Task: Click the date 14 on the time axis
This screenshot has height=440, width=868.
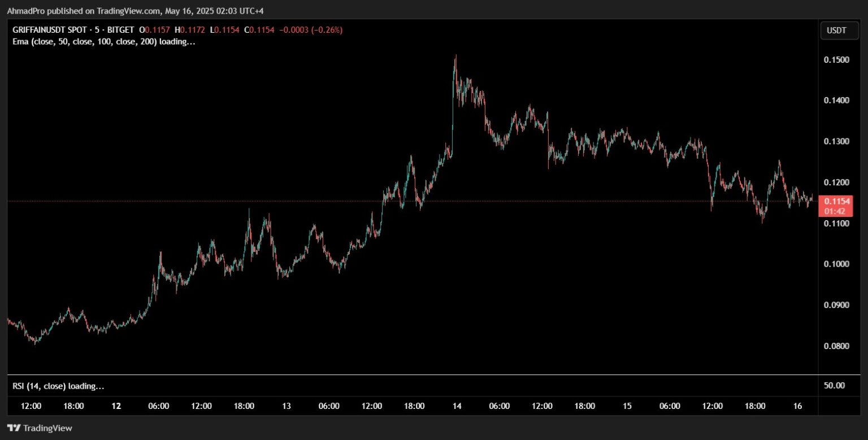Action: pos(456,406)
